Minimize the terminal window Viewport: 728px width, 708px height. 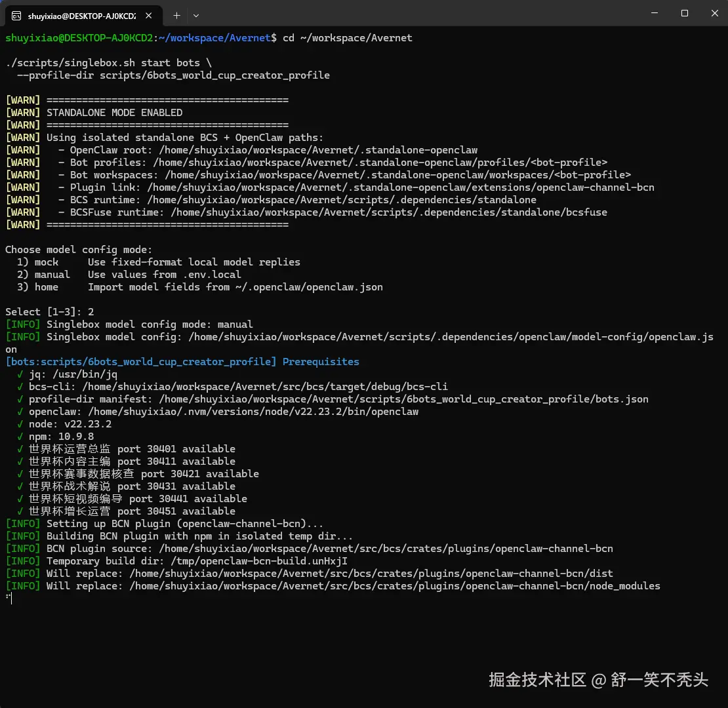(x=655, y=13)
